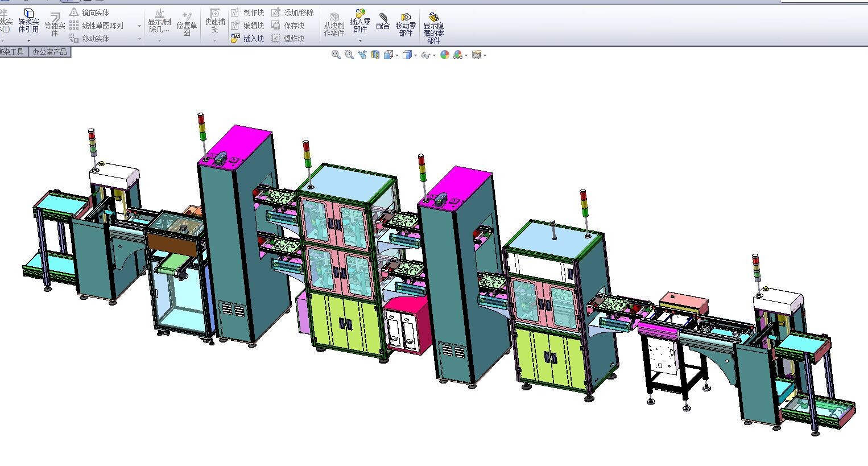
Task: Toggle hide/show items glasses icon
Action: [425, 55]
